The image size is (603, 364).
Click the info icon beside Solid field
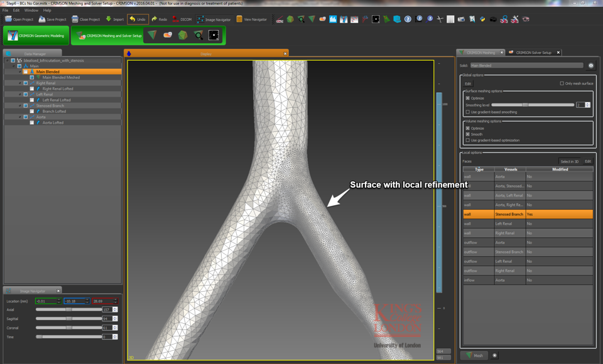[x=590, y=65]
